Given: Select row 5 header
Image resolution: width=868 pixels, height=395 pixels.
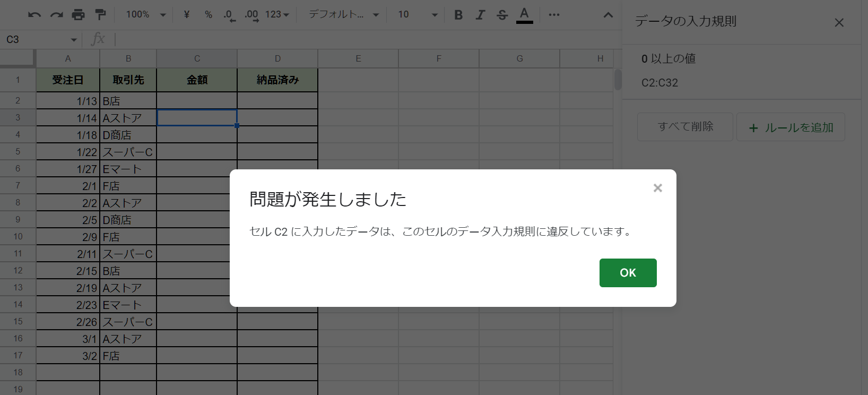Looking at the screenshot, I should pos(18,152).
